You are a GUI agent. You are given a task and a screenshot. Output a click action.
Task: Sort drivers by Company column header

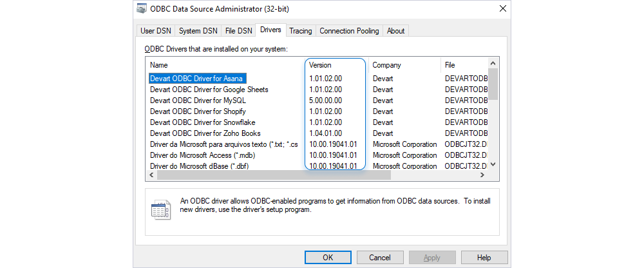tap(387, 65)
